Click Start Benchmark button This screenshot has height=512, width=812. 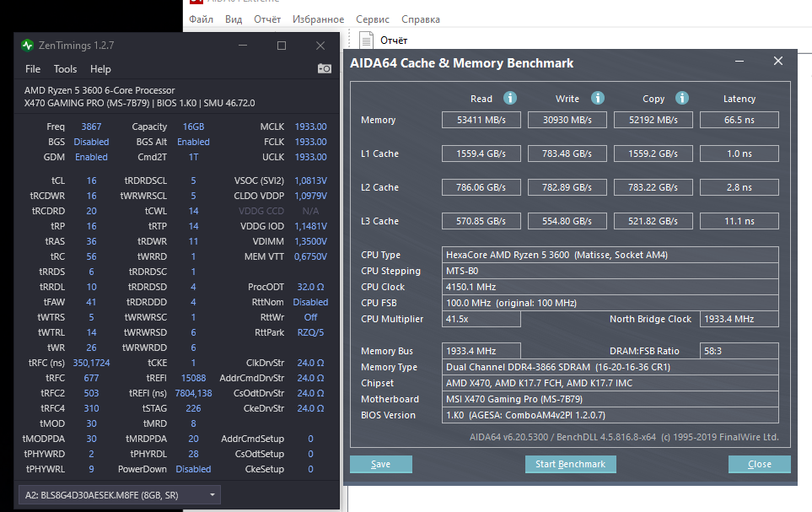[x=570, y=464]
